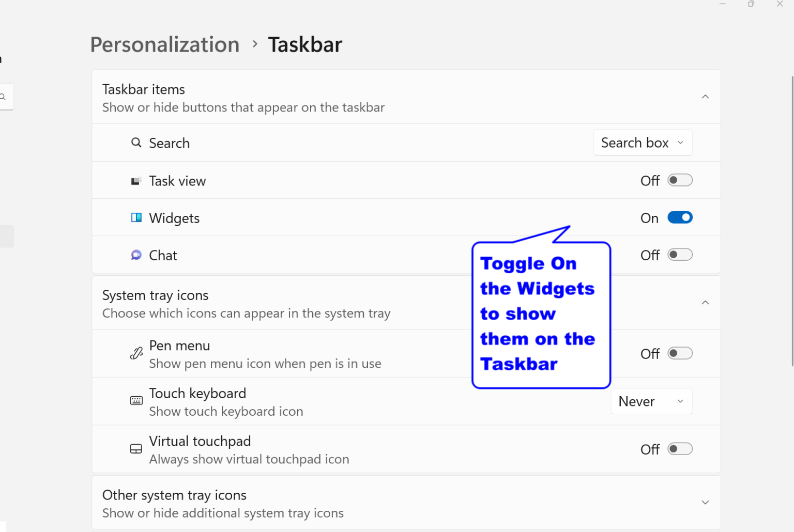Go back to Personalization via breadcrumb
This screenshot has width=794, height=532.
pyautogui.click(x=164, y=44)
